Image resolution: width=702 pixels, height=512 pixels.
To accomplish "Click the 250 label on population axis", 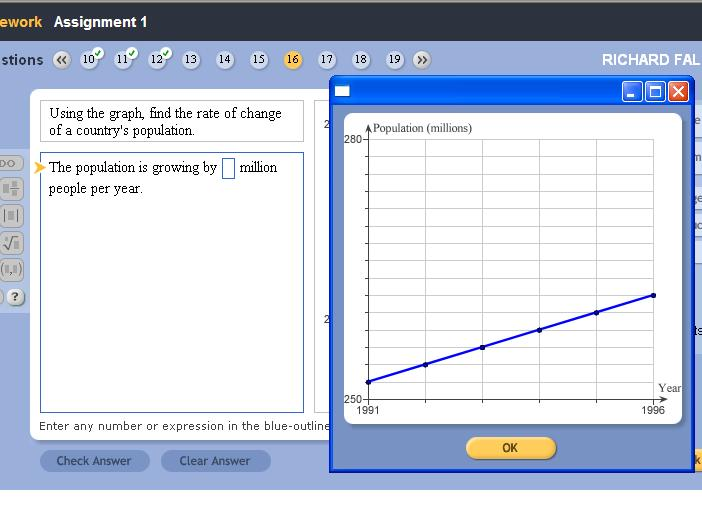I will pyautogui.click(x=353, y=399).
